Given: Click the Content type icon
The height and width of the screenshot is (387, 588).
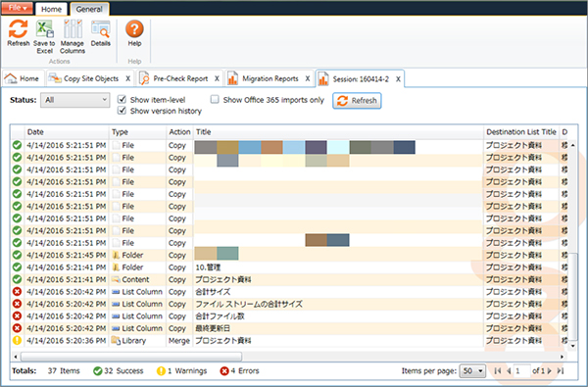Looking at the screenshot, I should (x=116, y=280).
